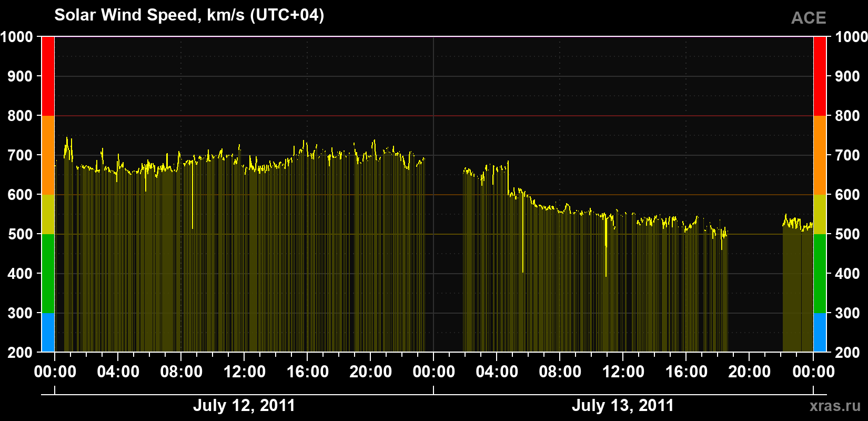This screenshot has width=868, height=421.
Task: Click the July 13 12:00 time label
Action: click(623, 372)
